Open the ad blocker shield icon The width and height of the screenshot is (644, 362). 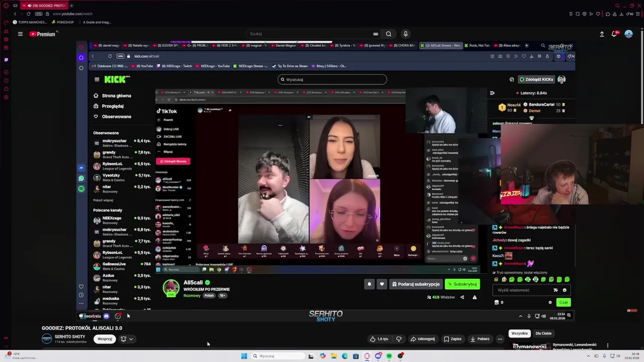coord(585,14)
